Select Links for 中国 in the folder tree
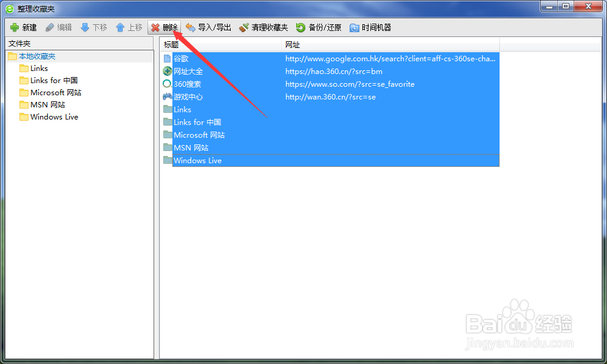The height and width of the screenshot is (364, 607). pyautogui.click(x=54, y=81)
